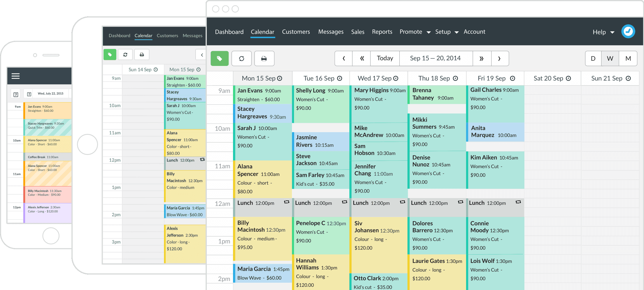
Task: Open the Reports tab in navigation bar
Action: [x=382, y=32]
